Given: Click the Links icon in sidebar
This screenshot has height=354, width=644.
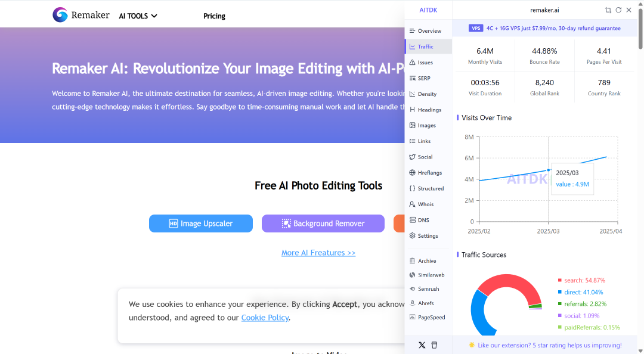Looking at the screenshot, I should coord(413,141).
